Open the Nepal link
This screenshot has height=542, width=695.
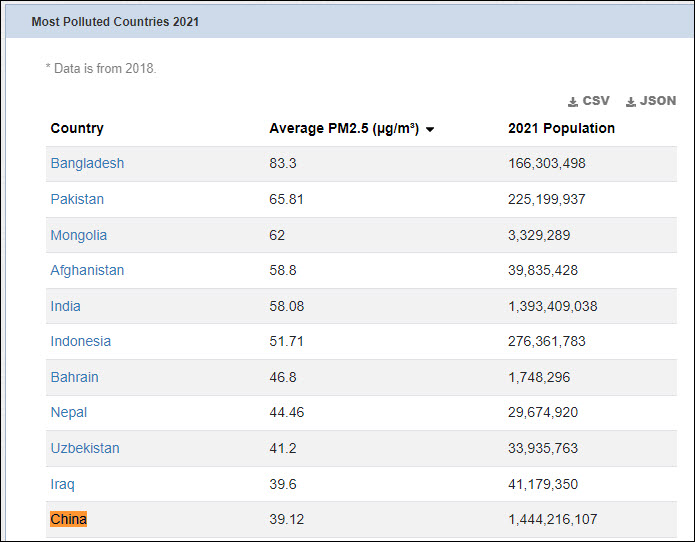point(68,412)
